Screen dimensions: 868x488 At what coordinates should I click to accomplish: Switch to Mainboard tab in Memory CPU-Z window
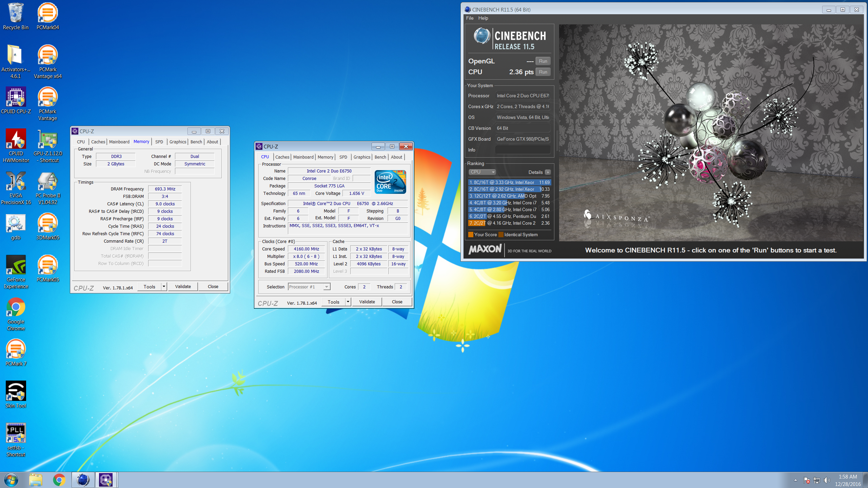point(119,142)
